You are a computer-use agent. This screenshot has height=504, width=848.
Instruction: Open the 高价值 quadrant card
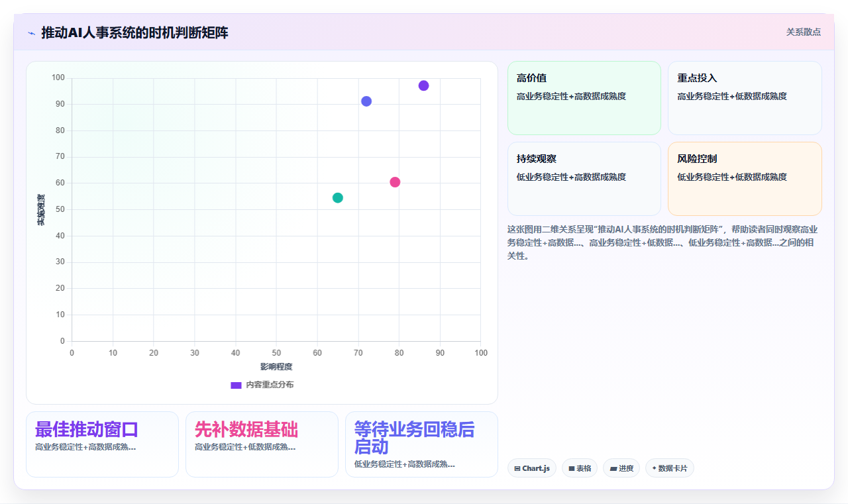584,98
